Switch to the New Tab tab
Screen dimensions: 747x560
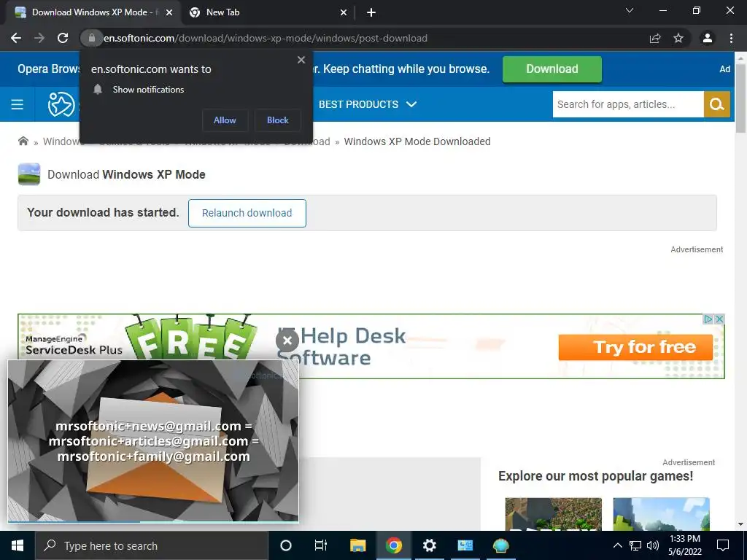click(x=267, y=13)
